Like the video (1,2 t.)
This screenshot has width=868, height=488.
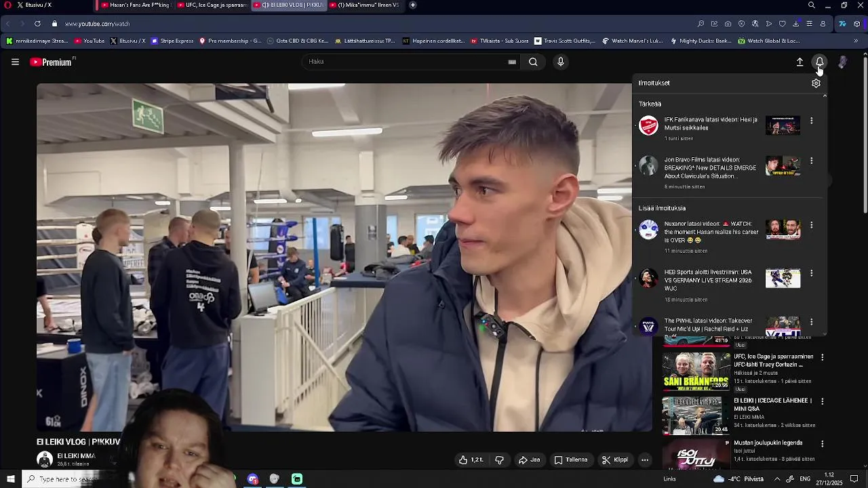tap(471, 460)
